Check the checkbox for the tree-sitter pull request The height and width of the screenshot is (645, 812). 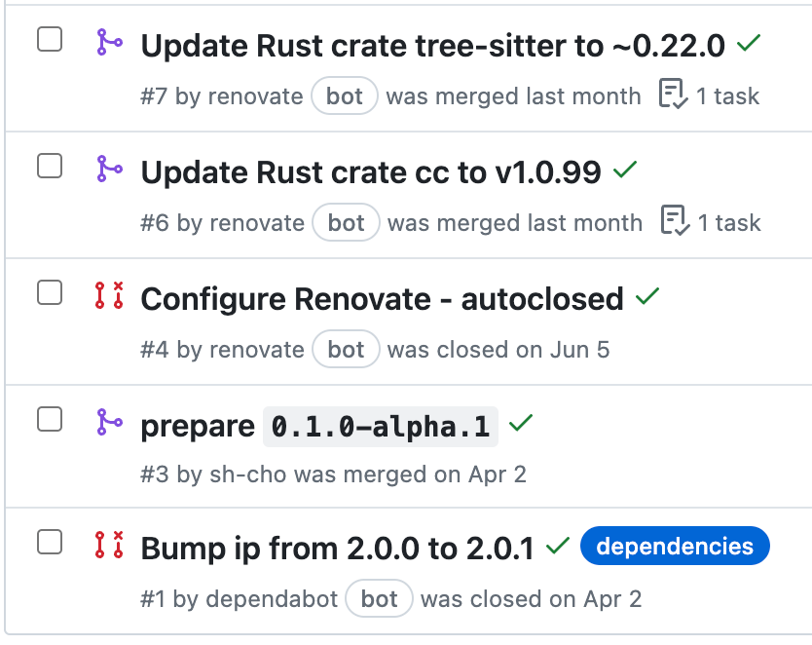point(50,39)
